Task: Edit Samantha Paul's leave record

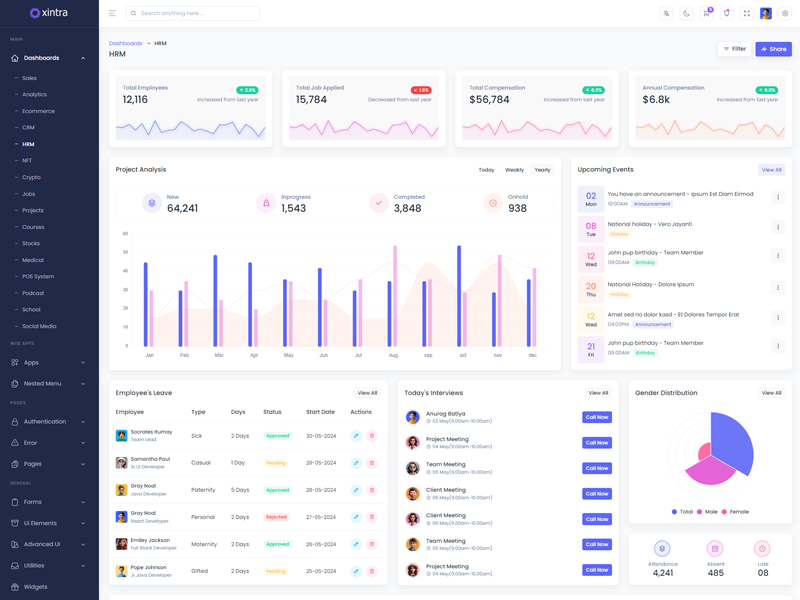Action: 356,463
